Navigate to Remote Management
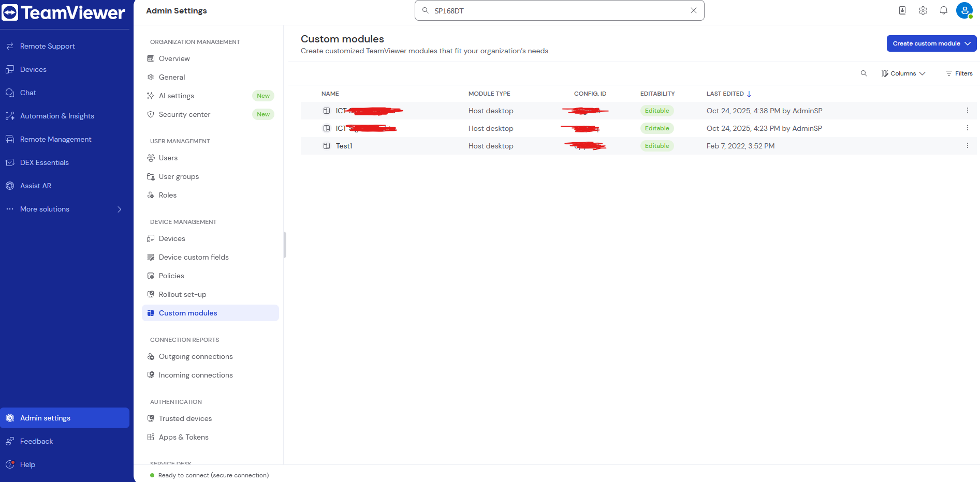980x482 pixels. (55, 139)
